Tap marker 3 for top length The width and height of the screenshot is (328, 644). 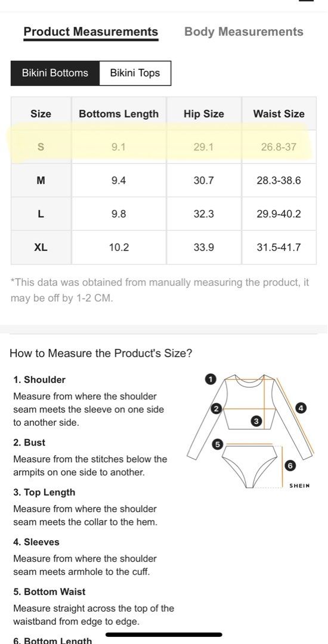(256, 421)
